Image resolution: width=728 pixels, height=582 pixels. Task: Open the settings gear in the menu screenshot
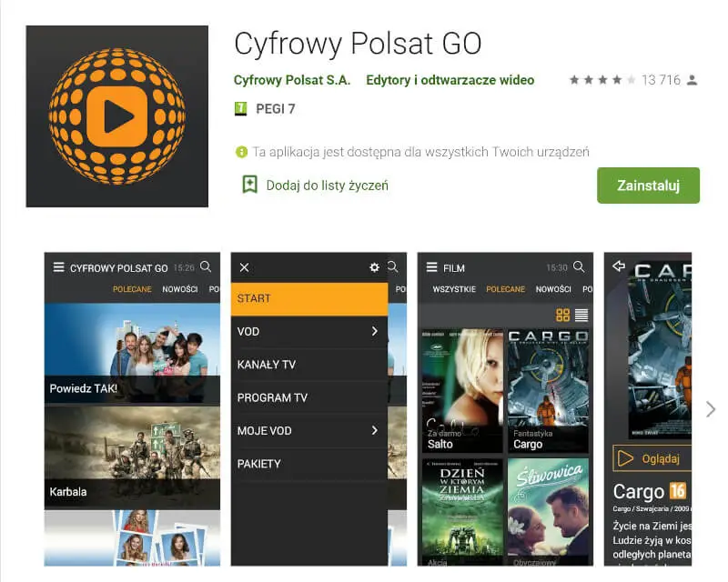click(x=373, y=267)
